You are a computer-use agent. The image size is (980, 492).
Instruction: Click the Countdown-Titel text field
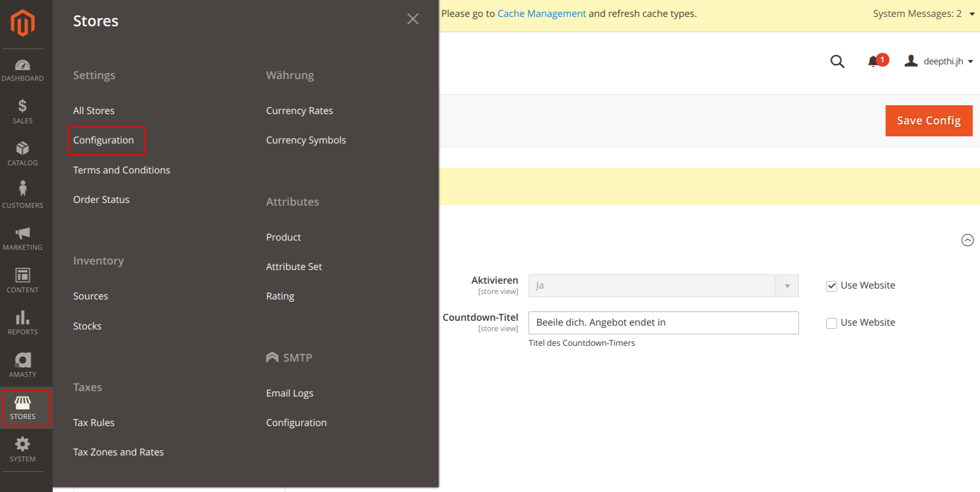(x=663, y=323)
